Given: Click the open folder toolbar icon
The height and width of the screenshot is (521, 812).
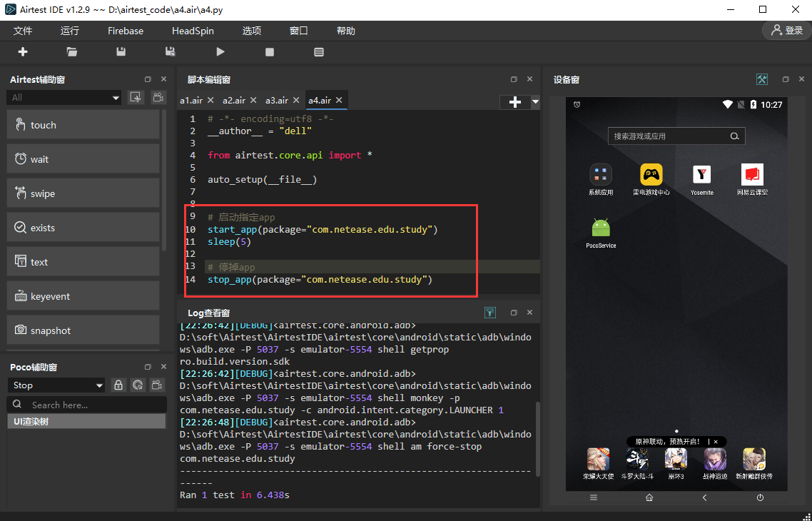Looking at the screenshot, I should [72, 52].
